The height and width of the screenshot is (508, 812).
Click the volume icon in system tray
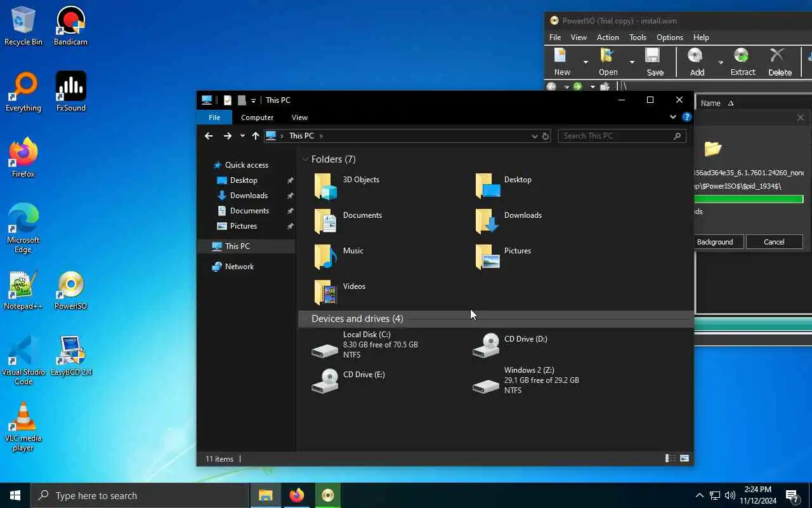point(730,495)
